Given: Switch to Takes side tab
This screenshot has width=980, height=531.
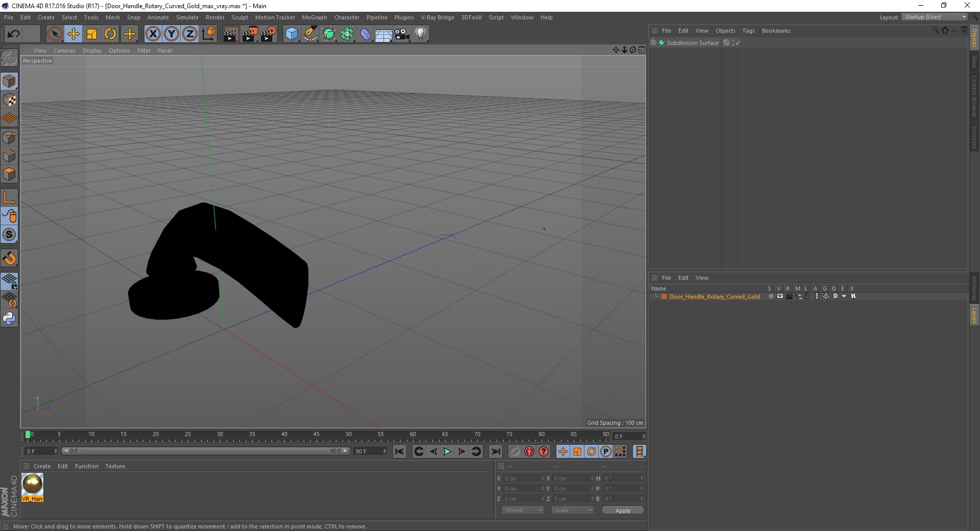Looking at the screenshot, I should pyautogui.click(x=974, y=61).
